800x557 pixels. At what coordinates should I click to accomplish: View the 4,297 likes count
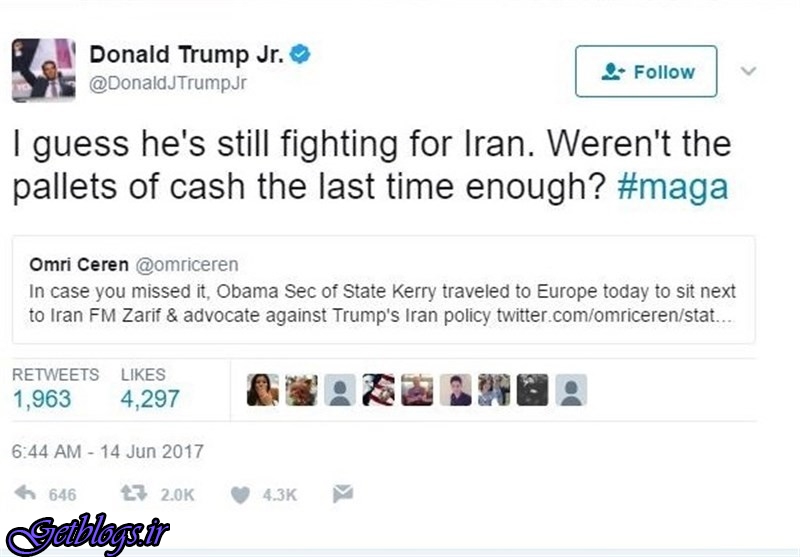tap(150, 399)
